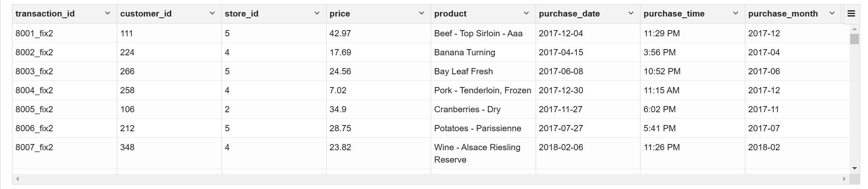Open store_id column dropdown arrow
Viewport: 868px width, 189px height.
(x=317, y=14)
